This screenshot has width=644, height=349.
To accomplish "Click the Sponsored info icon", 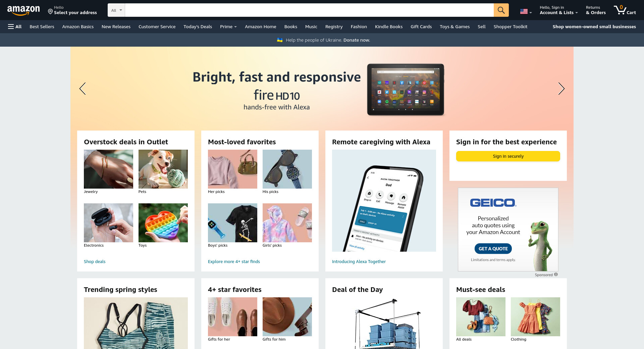I will pyautogui.click(x=556, y=275).
